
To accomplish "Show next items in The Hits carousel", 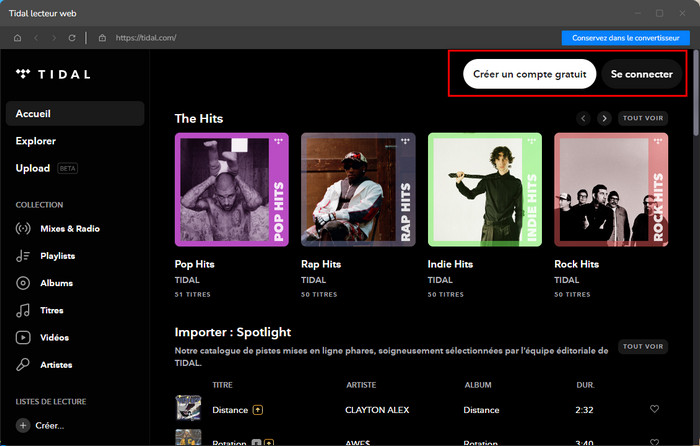I will pos(604,118).
